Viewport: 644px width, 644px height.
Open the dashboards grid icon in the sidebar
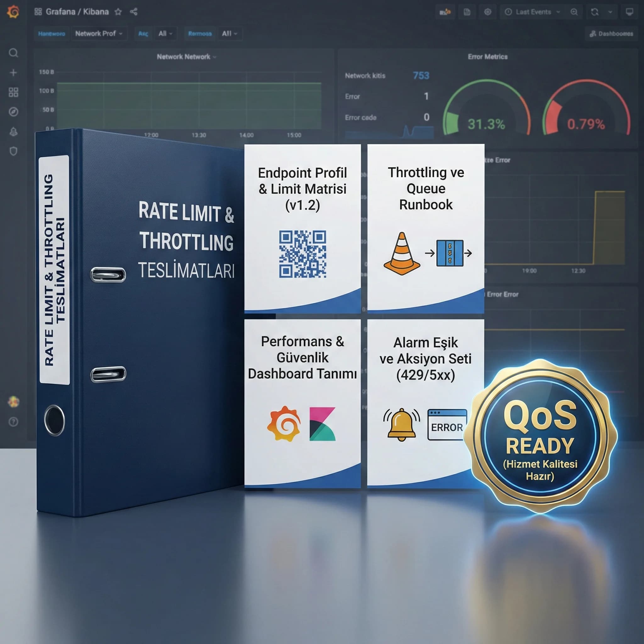click(13, 92)
